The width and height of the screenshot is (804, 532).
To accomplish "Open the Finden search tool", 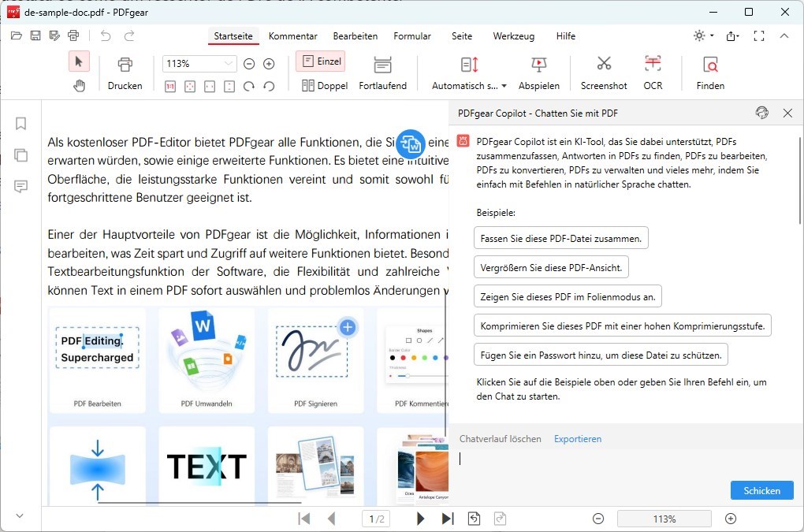I will [x=709, y=71].
